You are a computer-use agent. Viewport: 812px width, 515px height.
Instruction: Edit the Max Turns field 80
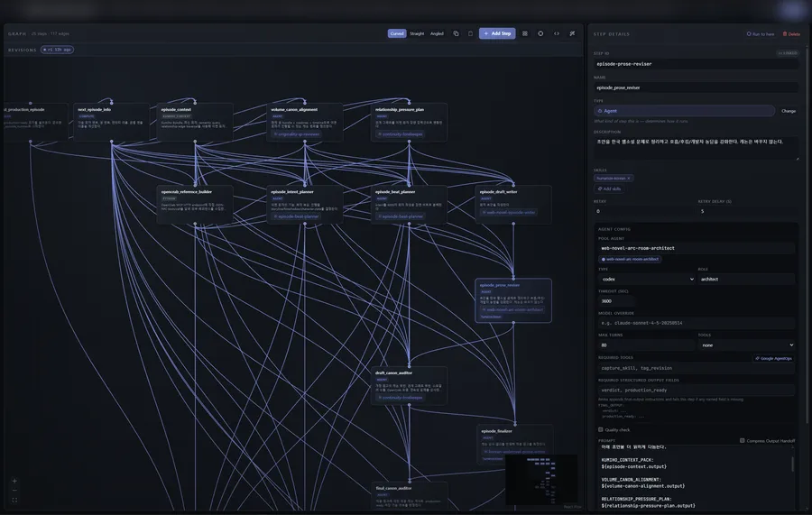646,345
